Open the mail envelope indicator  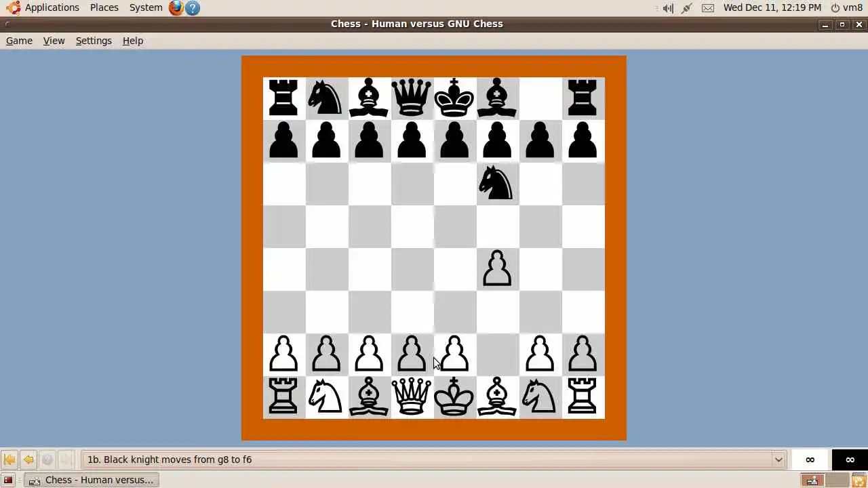(x=707, y=8)
